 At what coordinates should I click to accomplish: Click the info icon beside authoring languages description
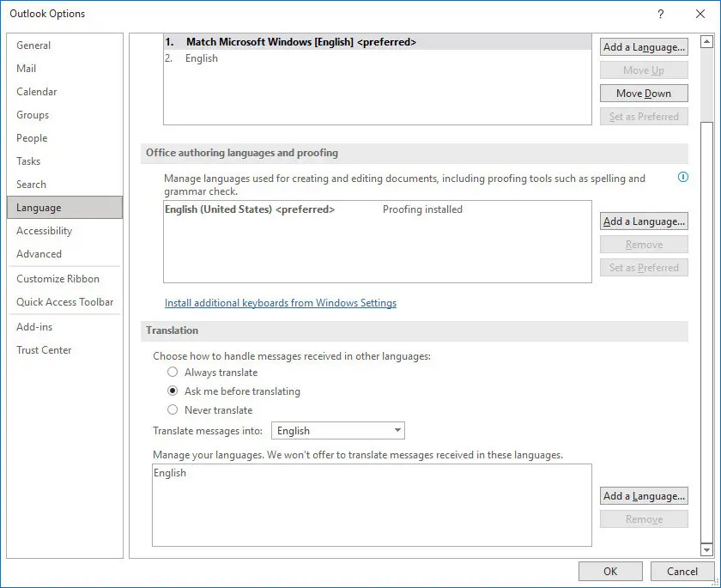coord(683,178)
